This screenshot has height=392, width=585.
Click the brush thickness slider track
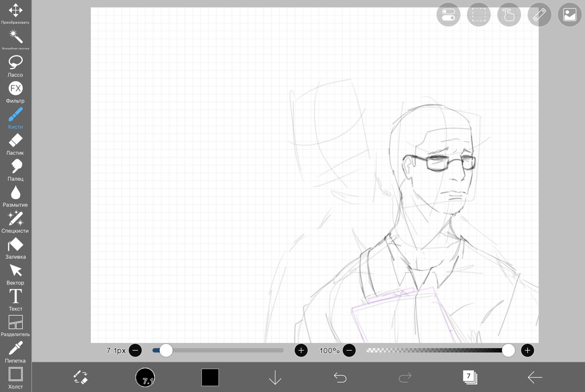tap(218, 350)
